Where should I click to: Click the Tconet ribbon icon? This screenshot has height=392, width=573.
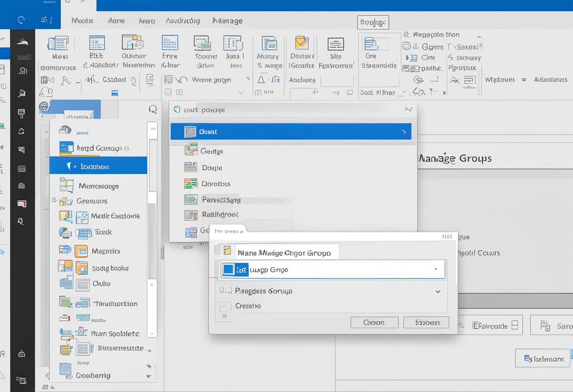tap(203, 43)
